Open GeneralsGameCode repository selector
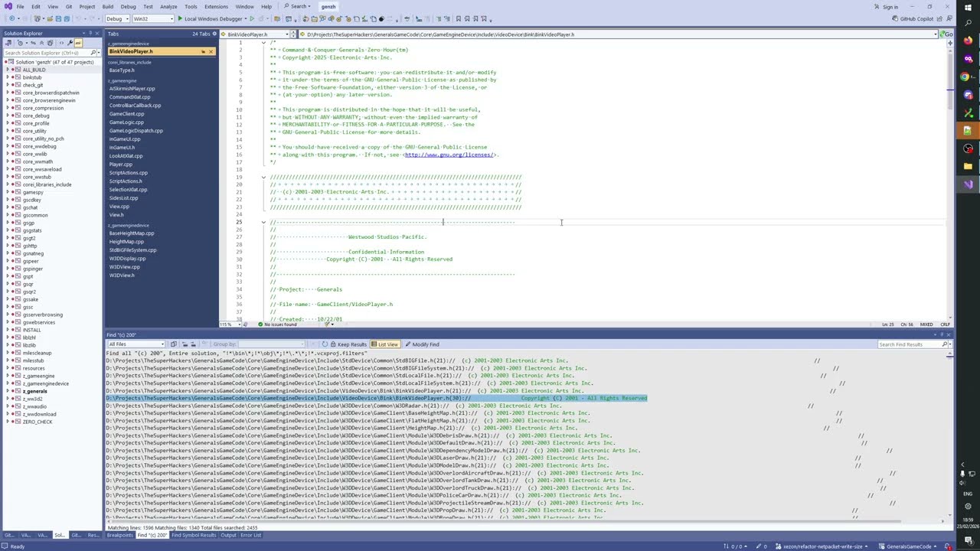 [909, 546]
